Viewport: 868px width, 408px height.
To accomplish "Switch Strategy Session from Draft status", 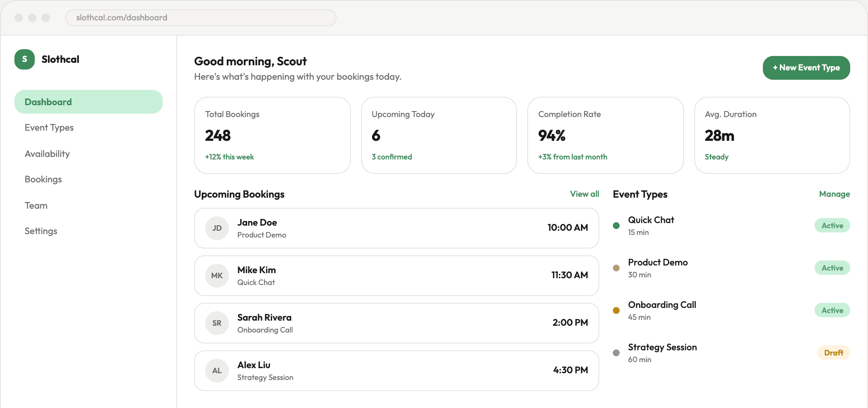I will click(833, 352).
